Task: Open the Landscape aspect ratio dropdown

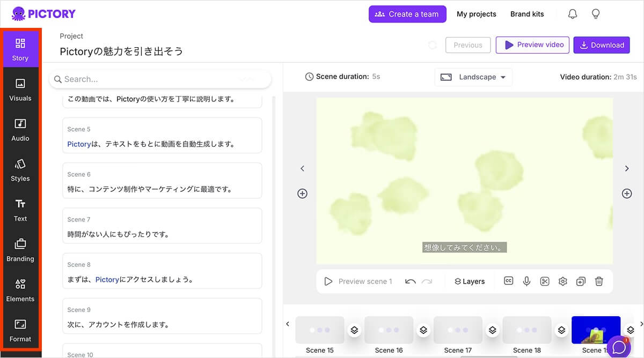Action: click(x=473, y=77)
